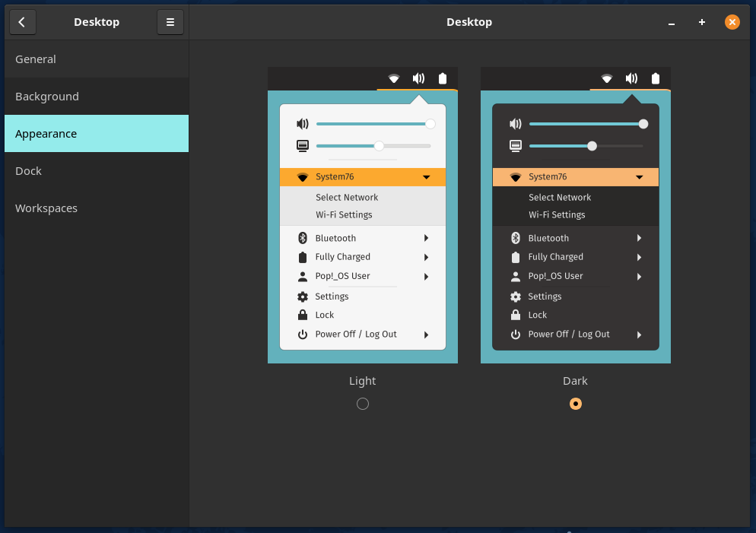The height and width of the screenshot is (533, 756).
Task: Expand Bluetooth arrow in the Dark preview
Action: (x=640, y=238)
